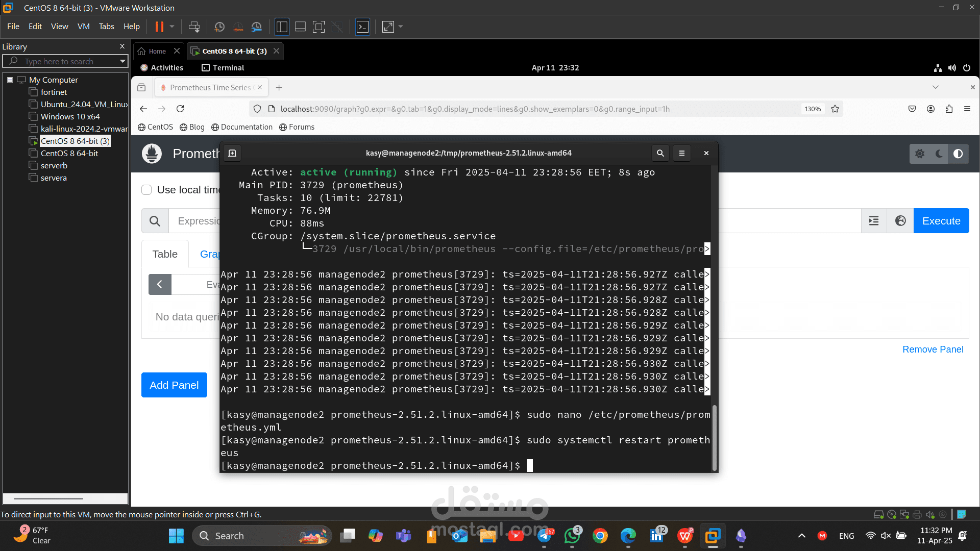Toggle the thumbnail bar layout icon
Viewport: 980px width, 551px height.
click(300, 27)
